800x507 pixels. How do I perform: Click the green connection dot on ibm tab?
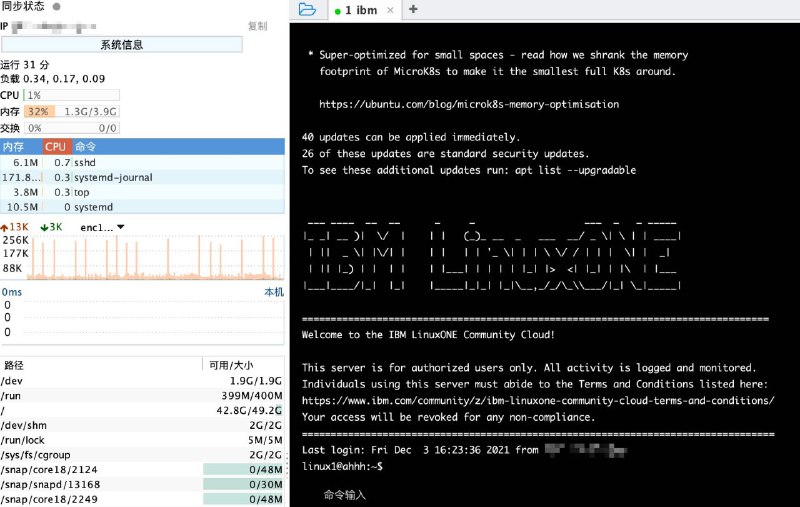click(337, 11)
